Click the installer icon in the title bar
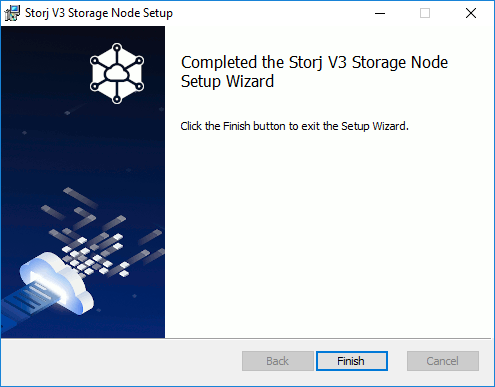495x387 pixels. coord(12,13)
